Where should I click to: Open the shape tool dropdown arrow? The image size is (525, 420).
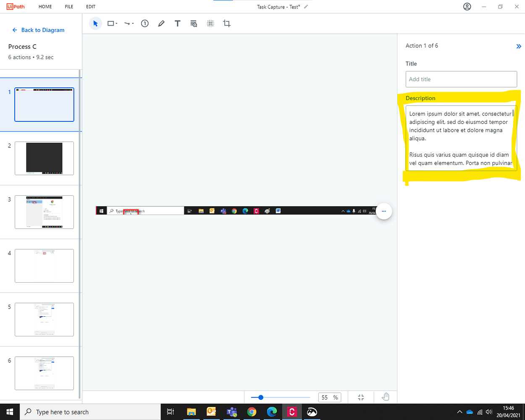pyautogui.click(x=115, y=24)
